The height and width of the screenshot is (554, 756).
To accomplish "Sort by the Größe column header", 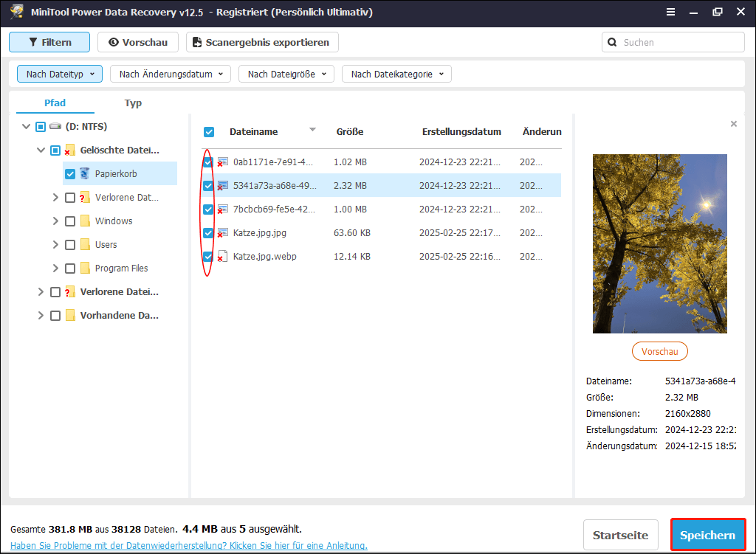I will (350, 132).
